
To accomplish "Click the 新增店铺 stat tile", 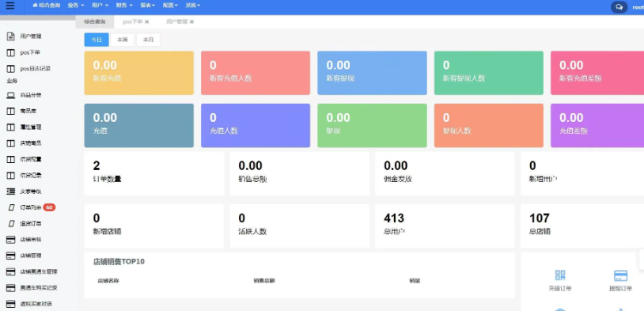I will click(154, 226).
